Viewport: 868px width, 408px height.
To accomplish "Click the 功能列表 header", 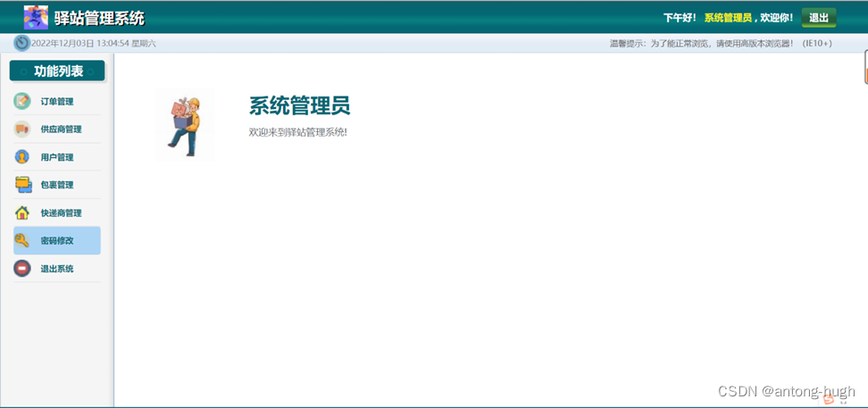I will point(57,71).
